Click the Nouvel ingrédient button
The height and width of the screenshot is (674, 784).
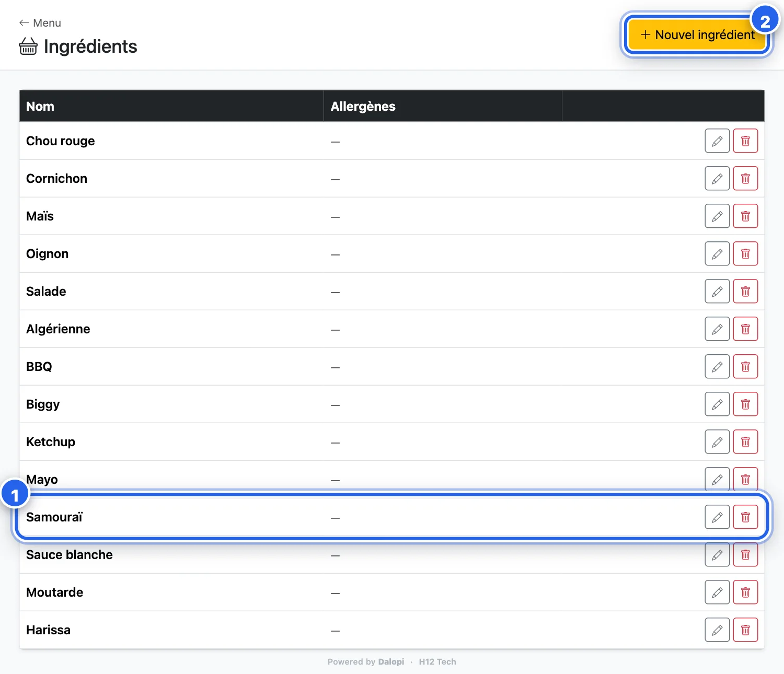point(697,35)
